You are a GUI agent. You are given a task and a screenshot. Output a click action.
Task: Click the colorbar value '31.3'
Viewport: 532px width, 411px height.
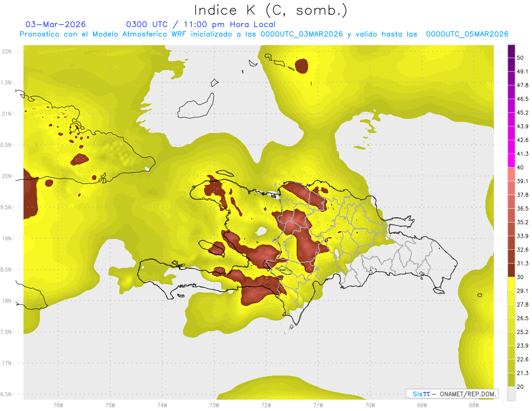[523, 263]
